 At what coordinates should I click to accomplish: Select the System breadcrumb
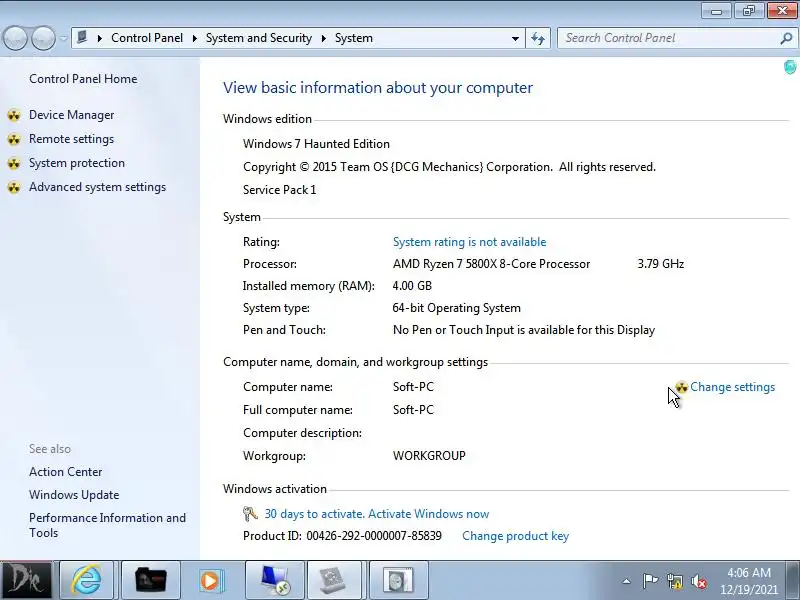(x=354, y=38)
